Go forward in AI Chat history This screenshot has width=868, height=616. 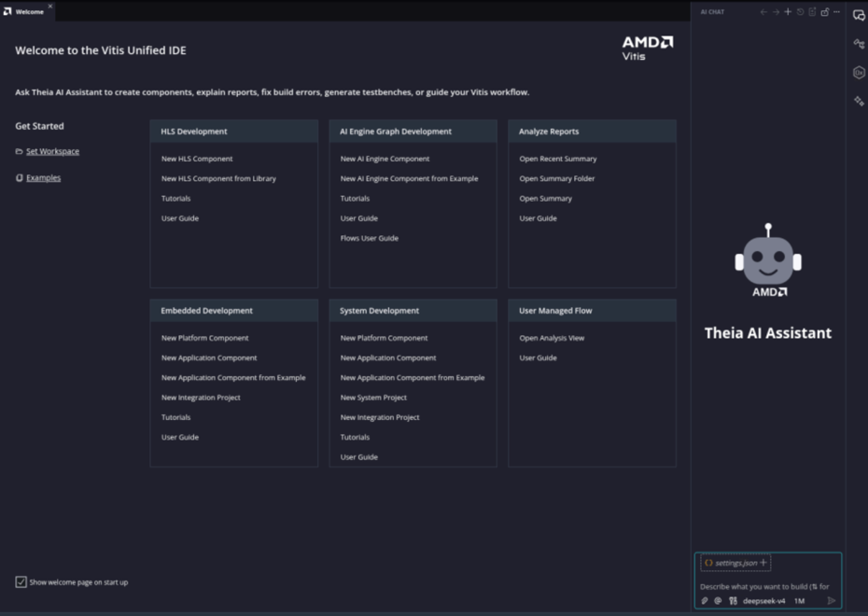[776, 11]
